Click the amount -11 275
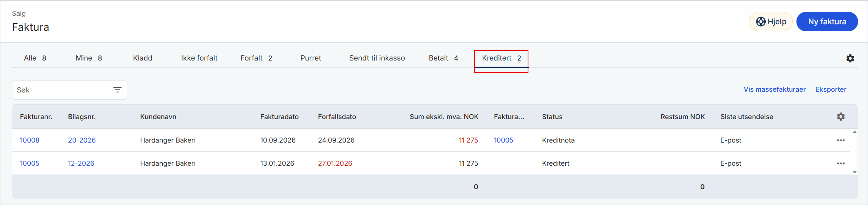 coord(467,140)
